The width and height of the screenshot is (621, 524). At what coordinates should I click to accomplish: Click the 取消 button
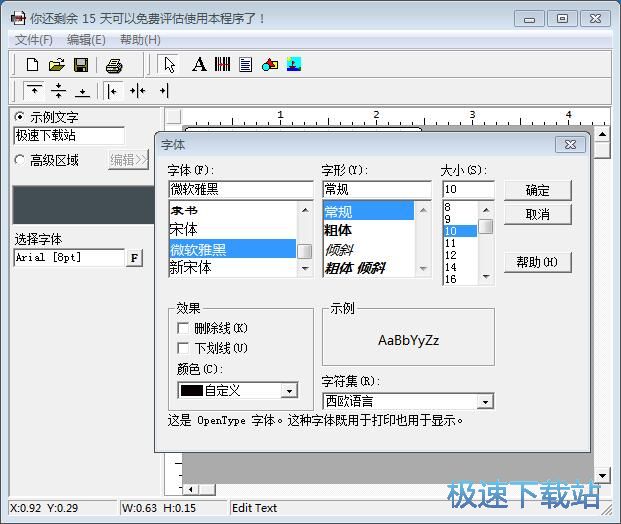pyautogui.click(x=537, y=214)
